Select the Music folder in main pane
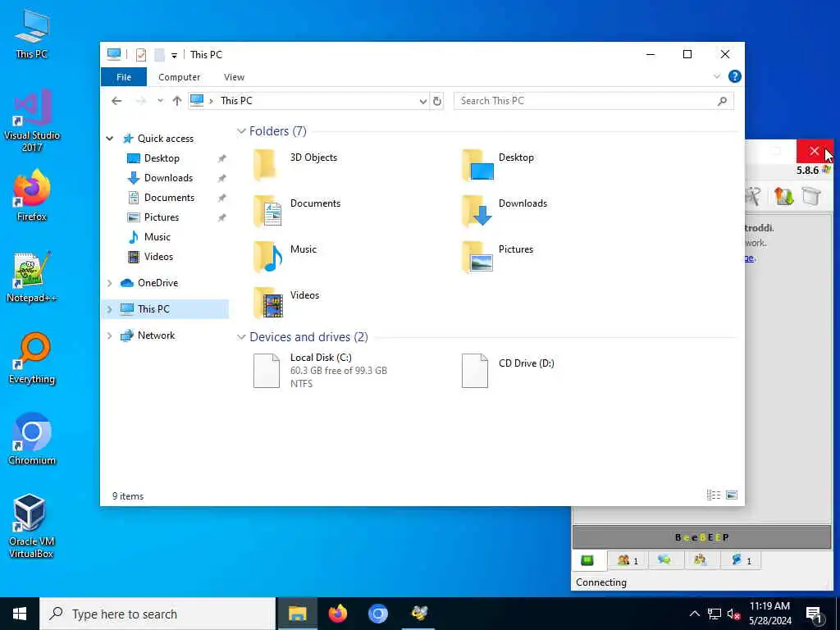840x630 pixels. pyautogui.click(x=285, y=256)
